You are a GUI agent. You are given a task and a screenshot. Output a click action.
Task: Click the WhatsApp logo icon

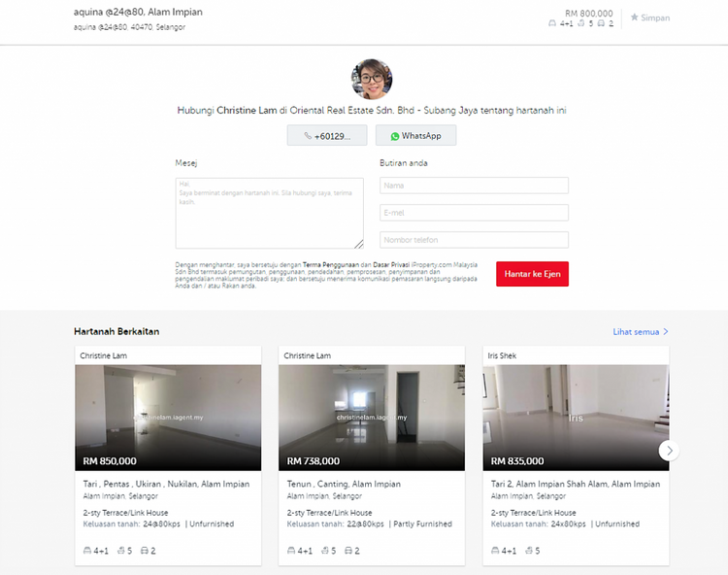pyautogui.click(x=395, y=136)
